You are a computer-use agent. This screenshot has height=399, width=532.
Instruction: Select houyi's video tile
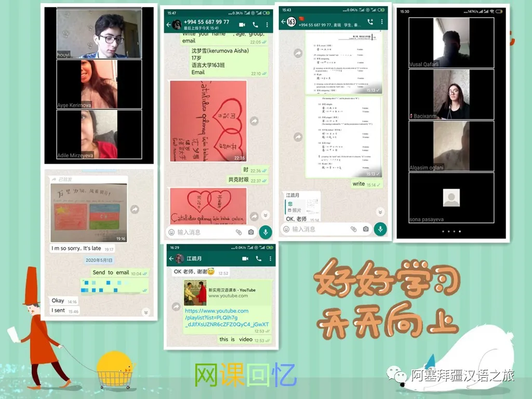99,34
